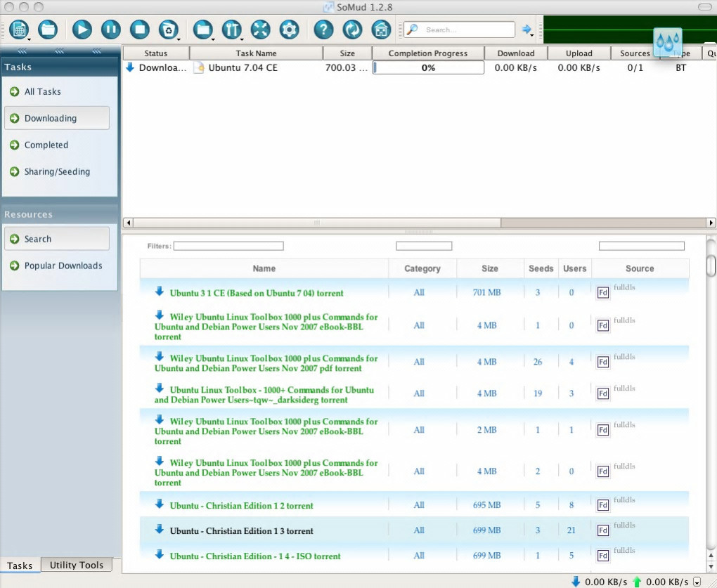Sort task list by Size column header
Screen dimensions: 717x588
tap(347, 53)
